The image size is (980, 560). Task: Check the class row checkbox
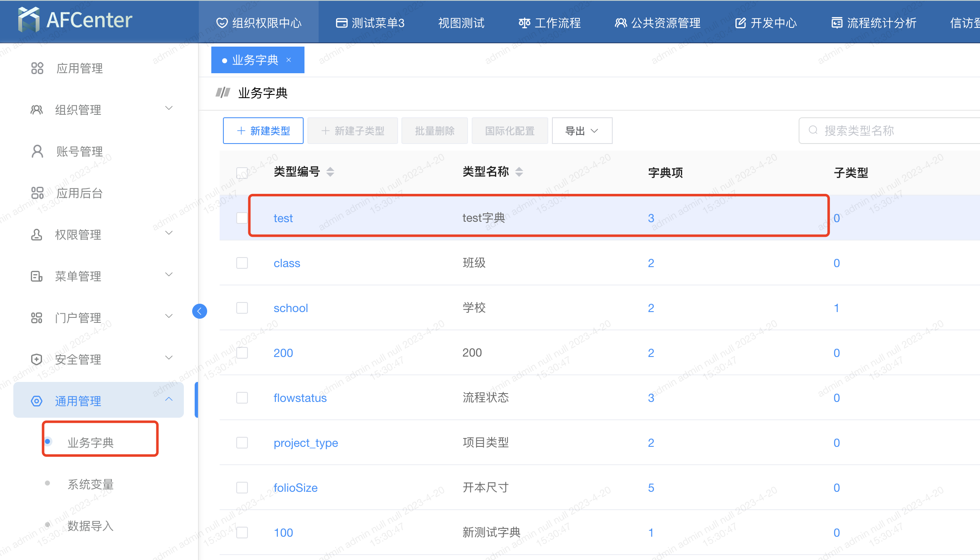pyautogui.click(x=242, y=263)
